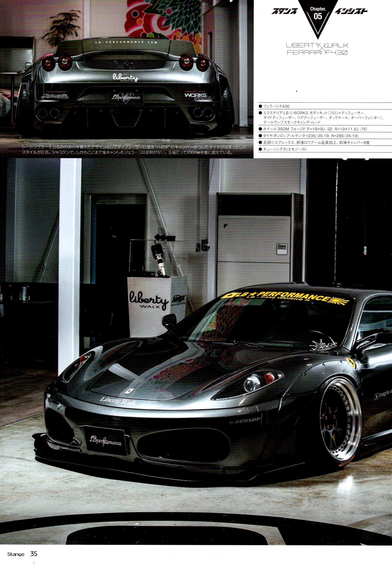Click LB-PERFORMANCE.COM lettering on rear wing

pos(127,43)
